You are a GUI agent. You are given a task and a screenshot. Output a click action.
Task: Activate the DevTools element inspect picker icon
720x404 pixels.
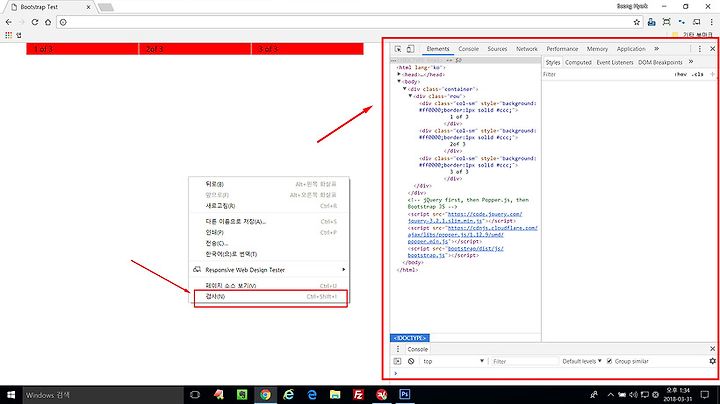click(398, 49)
